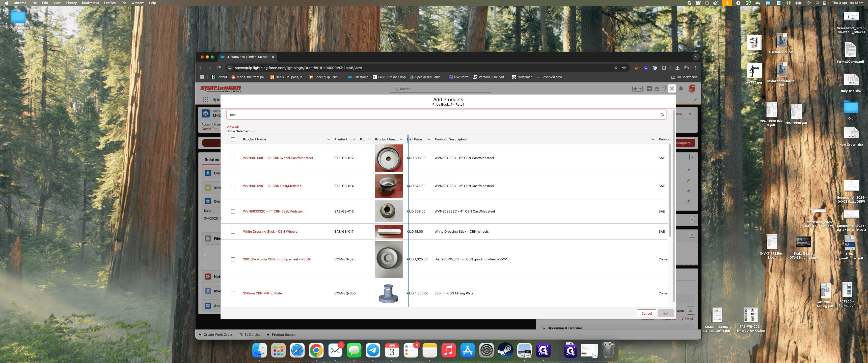This screenshot has width=868, height=363.
Task: Open Steam from the dock
Action: point(505,351)
